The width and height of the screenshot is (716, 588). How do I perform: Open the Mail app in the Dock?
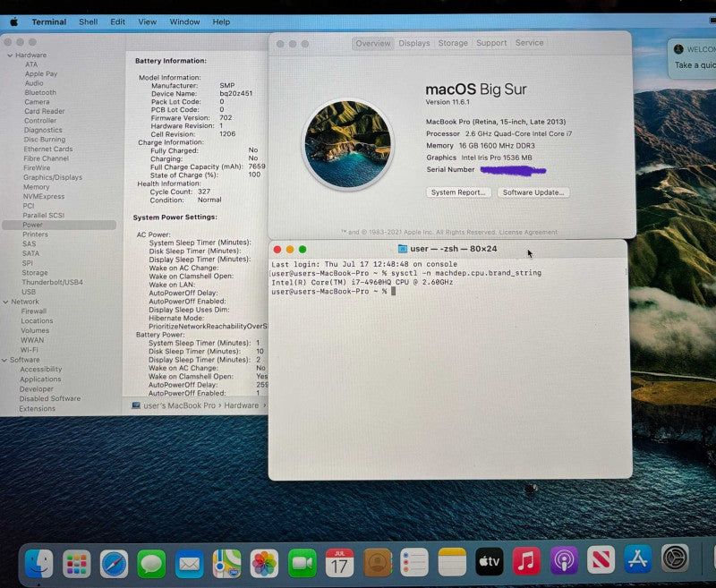pos(189,564)
